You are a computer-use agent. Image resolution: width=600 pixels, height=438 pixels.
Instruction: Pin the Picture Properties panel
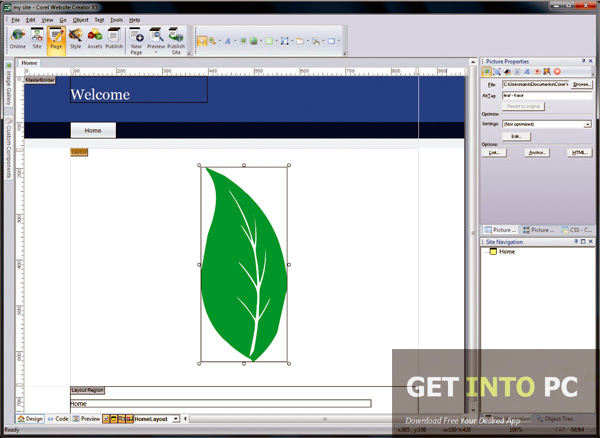tap(584, 61)
